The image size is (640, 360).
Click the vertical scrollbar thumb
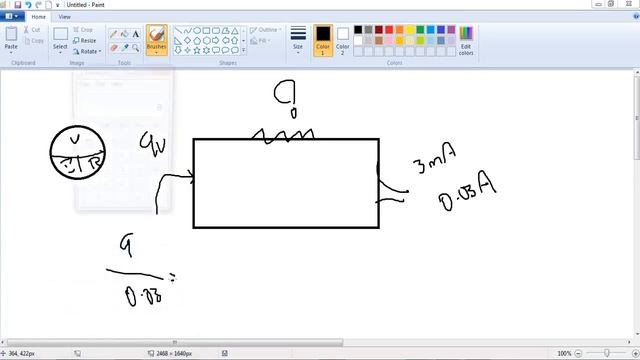pos(637,118)
